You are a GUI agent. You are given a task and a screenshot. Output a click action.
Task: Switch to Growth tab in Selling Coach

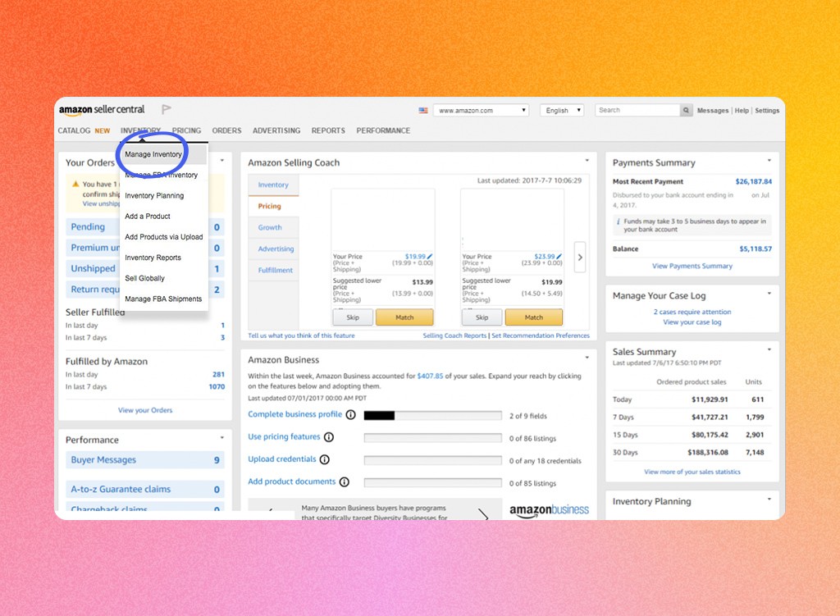273,228
